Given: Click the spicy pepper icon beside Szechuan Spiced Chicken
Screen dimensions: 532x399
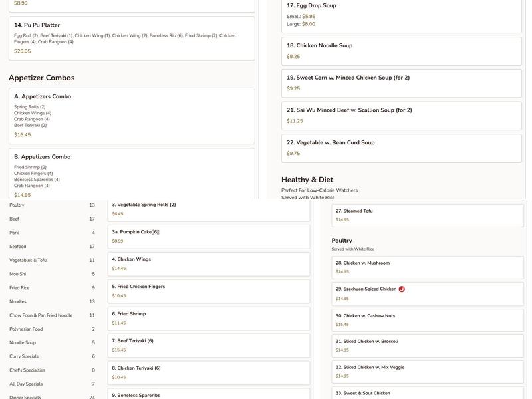Looking at the screenshot, I should 402,289.
